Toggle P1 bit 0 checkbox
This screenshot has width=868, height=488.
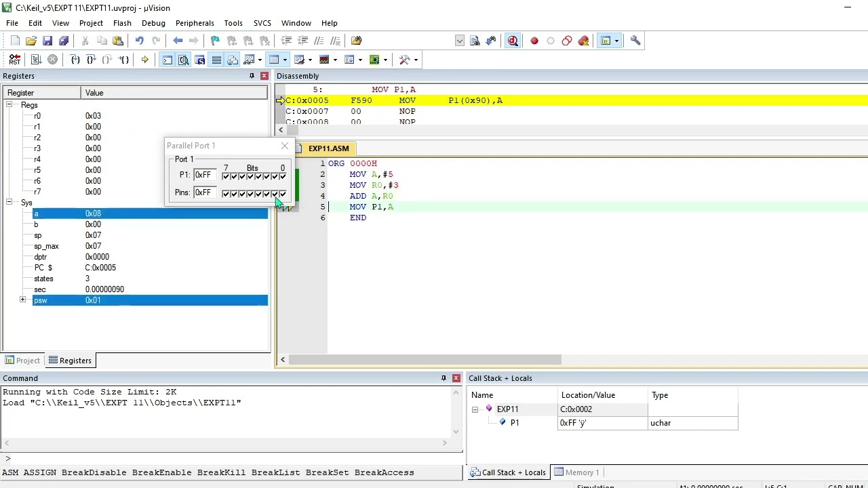pos(283,176)
